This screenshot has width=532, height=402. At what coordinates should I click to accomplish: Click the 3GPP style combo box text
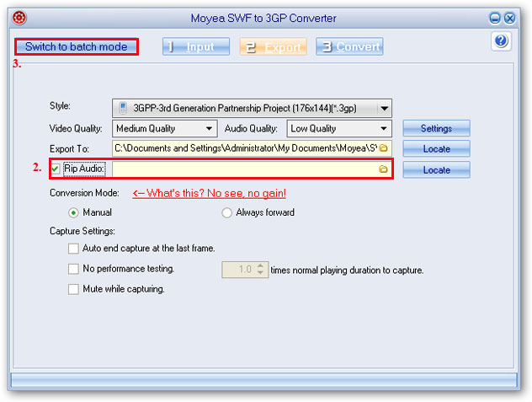point(245,109)
